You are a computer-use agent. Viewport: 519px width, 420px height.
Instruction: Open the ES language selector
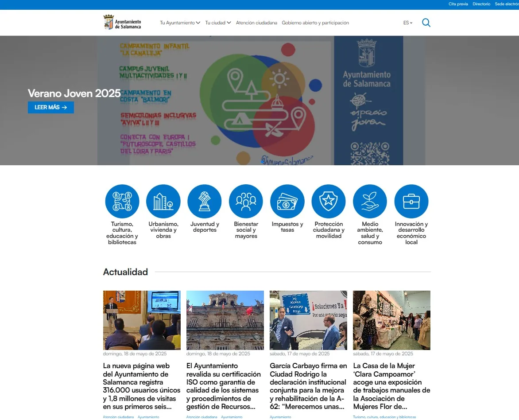pyautogui.click(x=408, y=23)
